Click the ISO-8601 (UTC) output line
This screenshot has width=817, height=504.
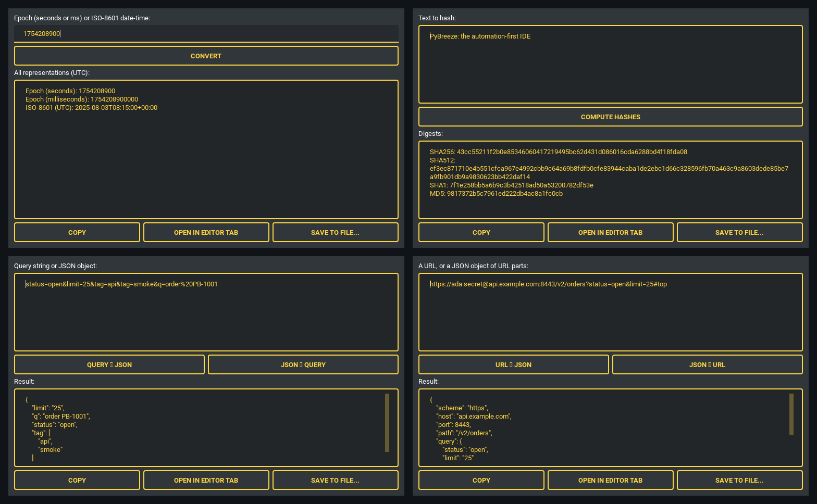(91, 108)
